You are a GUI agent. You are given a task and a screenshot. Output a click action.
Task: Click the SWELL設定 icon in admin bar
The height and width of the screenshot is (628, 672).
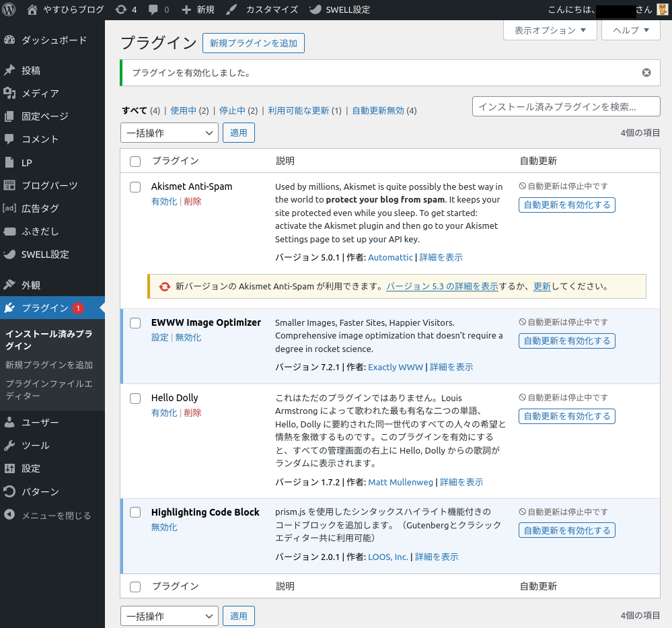coord(315,9)
